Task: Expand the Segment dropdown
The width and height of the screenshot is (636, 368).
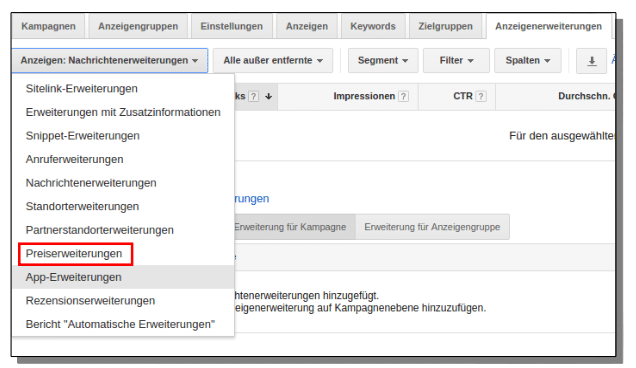Action: tap(383, 60)
